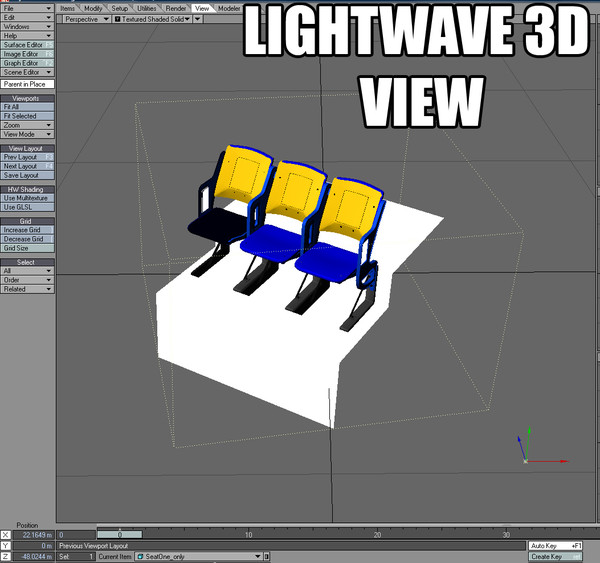600x563 pixels.
Task: Open the View Mode dropdown
Action: (27, 134)
